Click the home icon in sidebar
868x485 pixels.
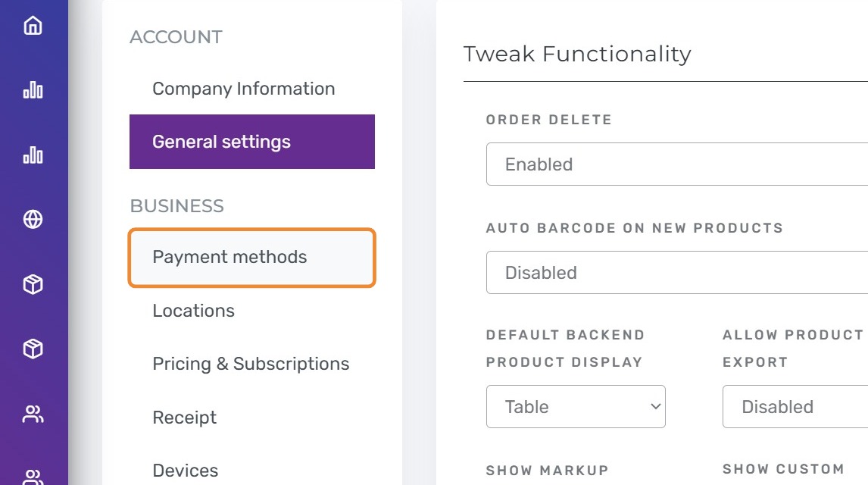coord(33,25)
